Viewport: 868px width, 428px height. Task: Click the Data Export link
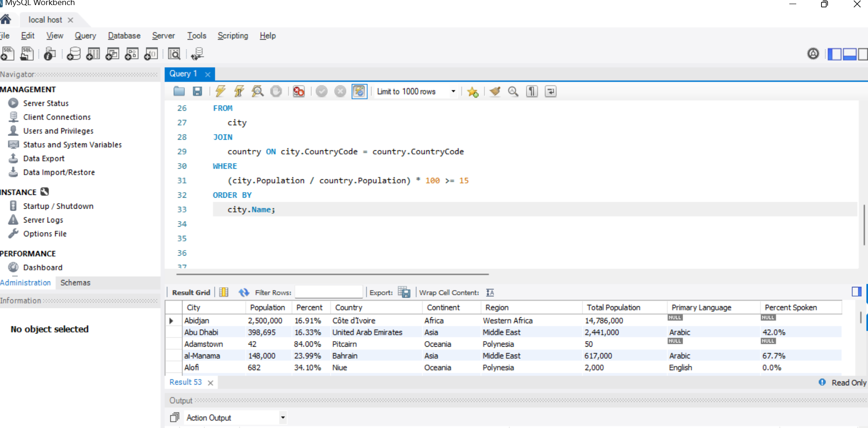[x=44, y=159]
